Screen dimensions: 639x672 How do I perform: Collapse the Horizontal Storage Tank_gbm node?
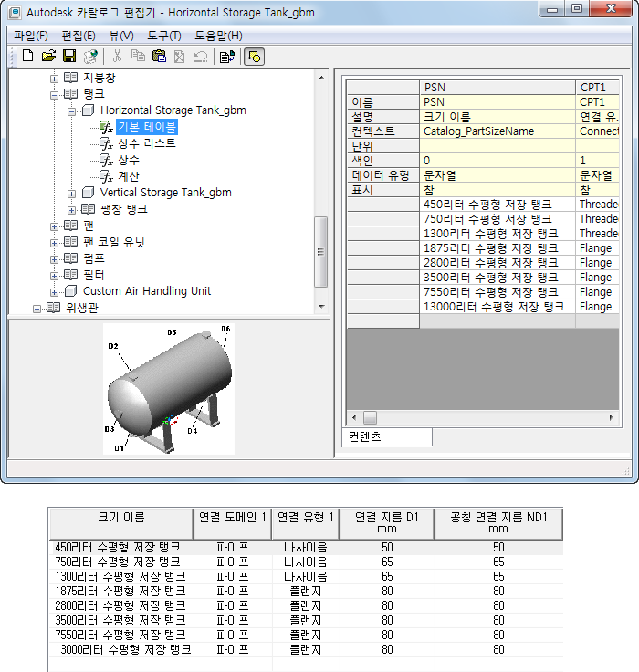[71, 112]
